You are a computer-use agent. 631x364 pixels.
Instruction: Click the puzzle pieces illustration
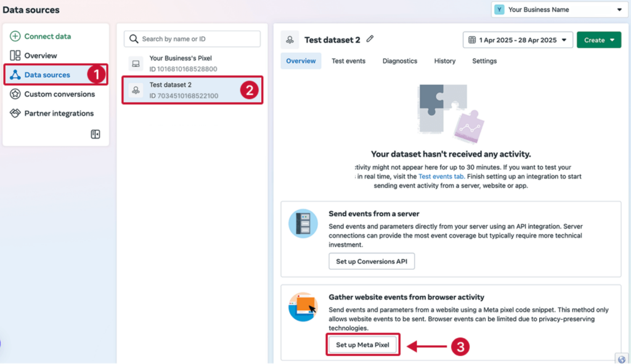(x=450, y=114)
